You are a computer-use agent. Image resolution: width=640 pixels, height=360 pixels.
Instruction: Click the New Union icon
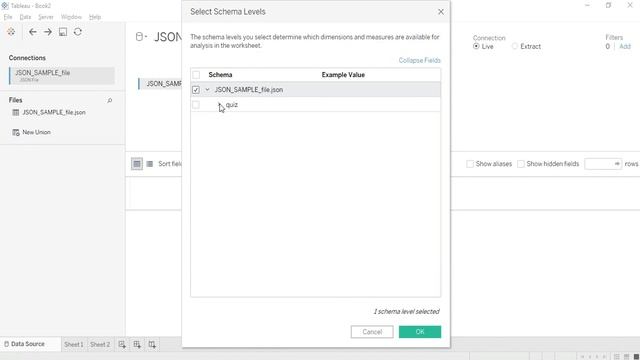pos(16,132)
